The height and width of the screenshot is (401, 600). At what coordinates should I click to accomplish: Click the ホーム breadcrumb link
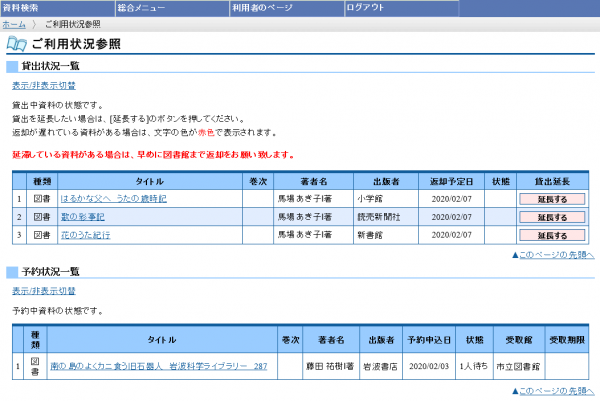(14, 23)
